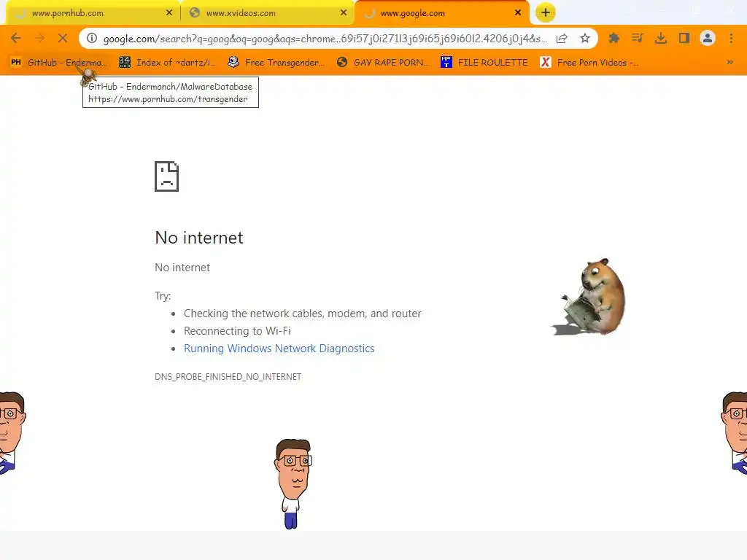This screenshot has width=747, height=560.
Task: Expand the hidden bookmarks overflow chevron
Action: [729, 62]
